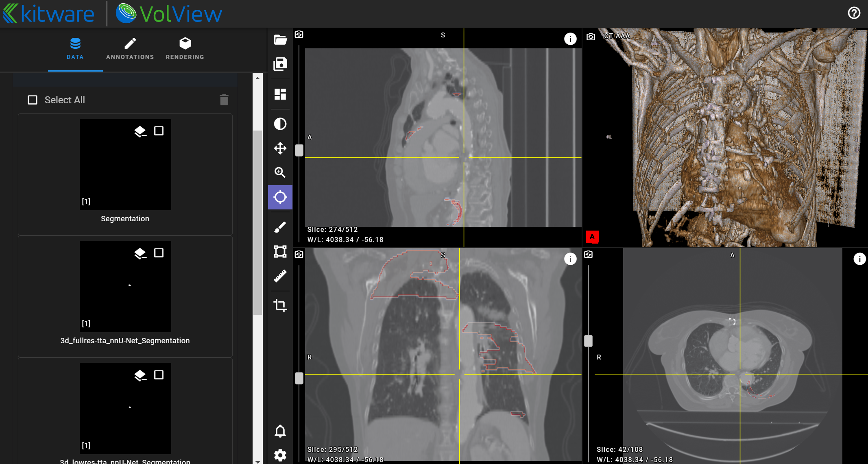Select the pan move tool
Screen dimensions: 868x464
point(280,148)
